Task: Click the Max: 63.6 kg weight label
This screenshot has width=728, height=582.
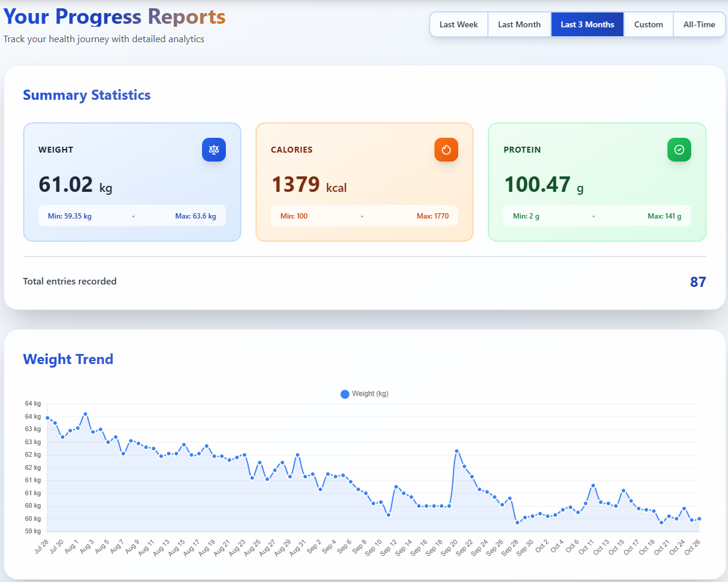Action: [196, 216]
